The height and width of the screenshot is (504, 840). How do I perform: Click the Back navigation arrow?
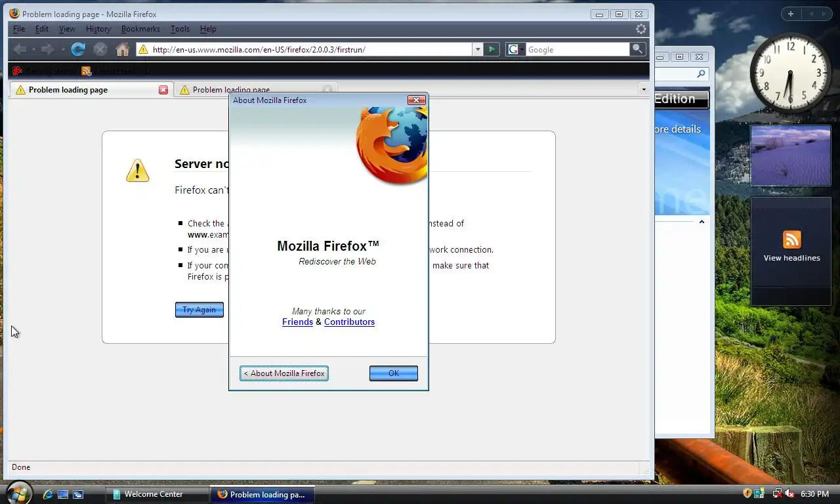tap(20, 49)
